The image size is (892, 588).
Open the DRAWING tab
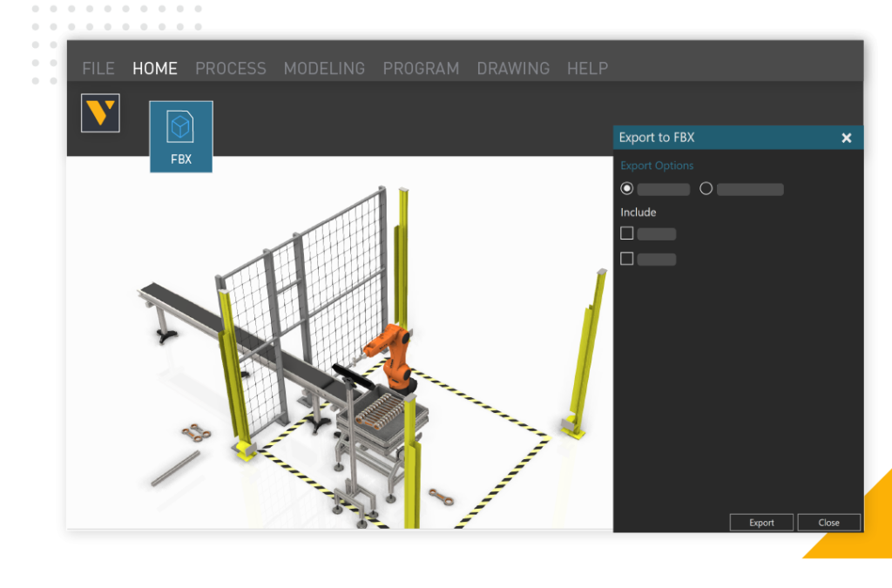click(x=513, y=68)
